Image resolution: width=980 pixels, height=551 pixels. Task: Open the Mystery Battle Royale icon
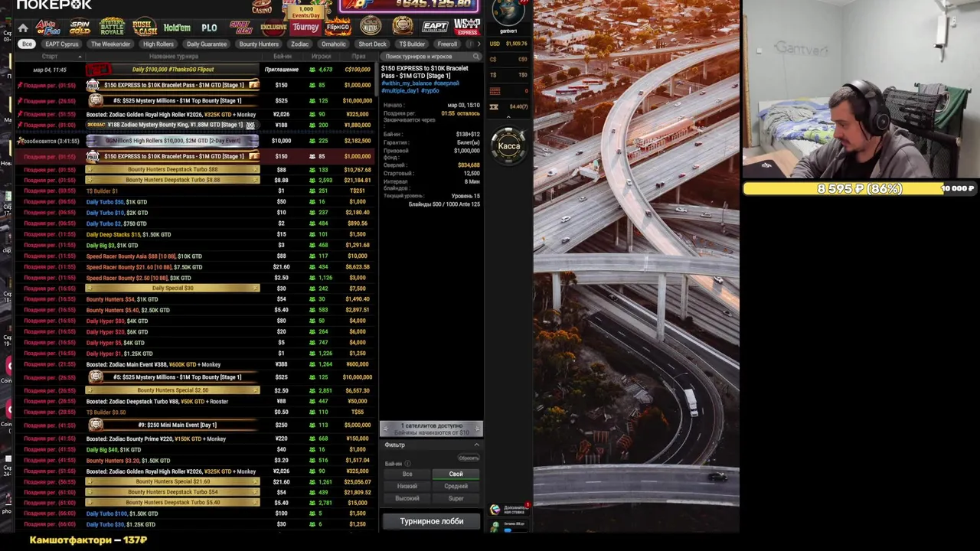[112, 27]
